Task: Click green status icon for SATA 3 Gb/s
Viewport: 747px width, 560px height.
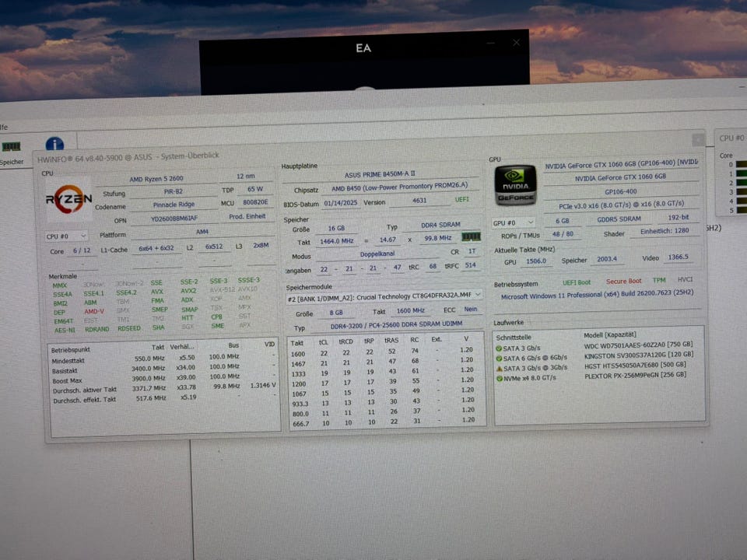Action: coord(499,348)
